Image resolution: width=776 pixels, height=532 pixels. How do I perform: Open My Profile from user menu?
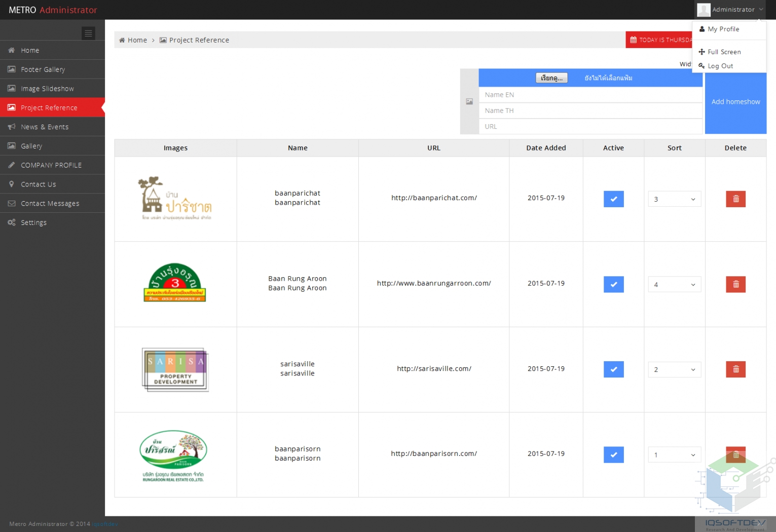[729, 29]
